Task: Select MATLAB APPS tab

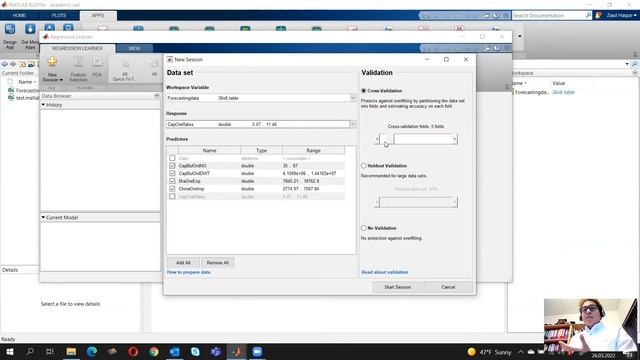Action: click(x=98, y=16)
